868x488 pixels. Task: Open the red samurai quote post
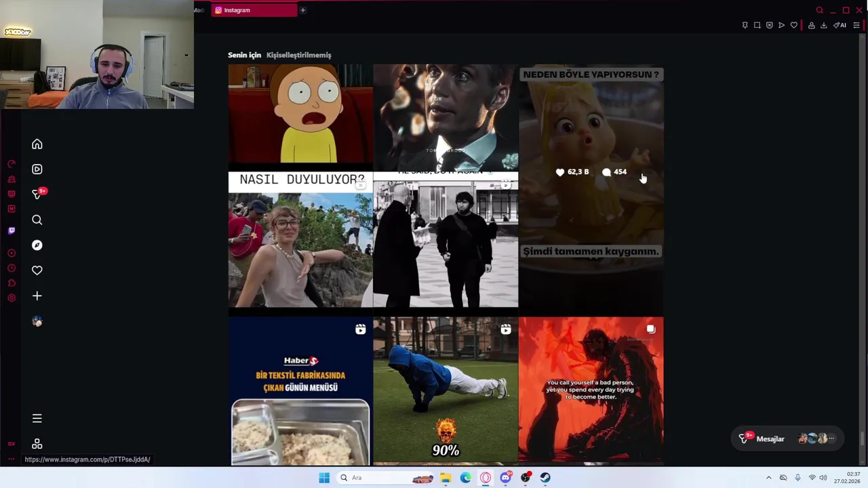click(x=591, y=391)
